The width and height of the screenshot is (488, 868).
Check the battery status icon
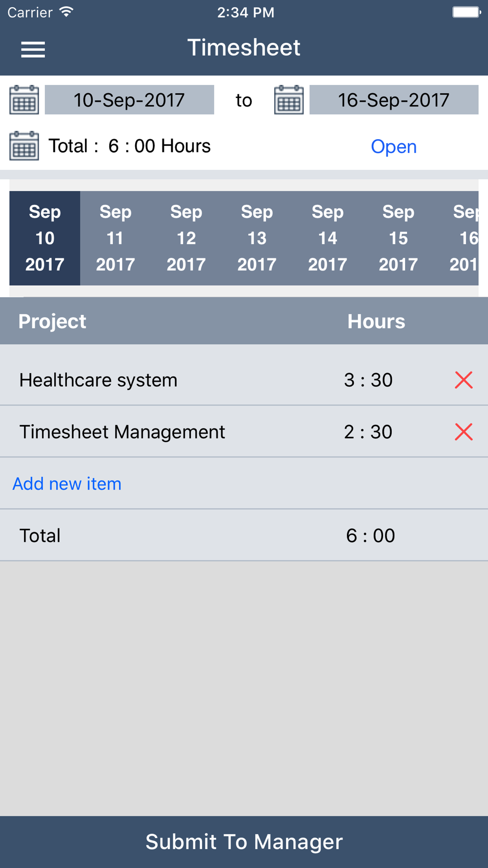pyautogui.click(x=467, y=12)
